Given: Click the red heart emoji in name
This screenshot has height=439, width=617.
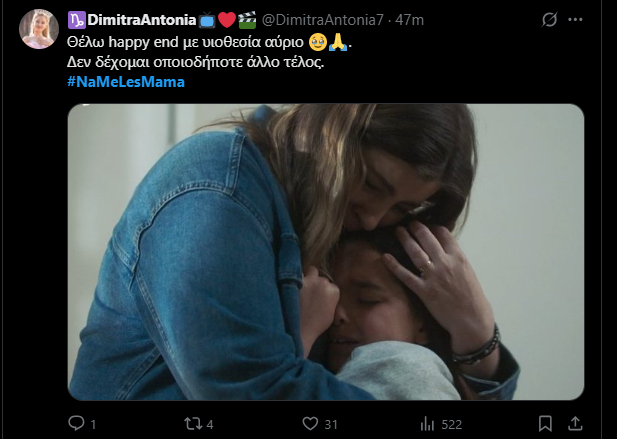Looking at the screenshot, I should 227,20.
